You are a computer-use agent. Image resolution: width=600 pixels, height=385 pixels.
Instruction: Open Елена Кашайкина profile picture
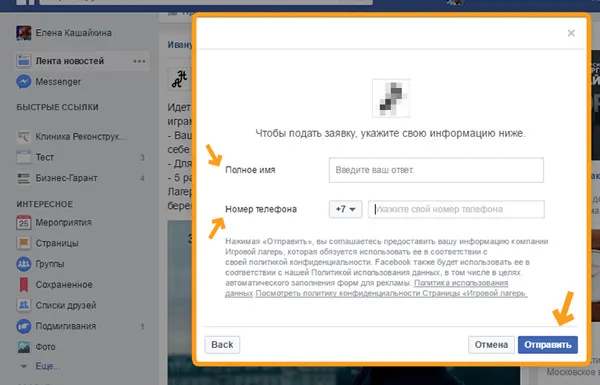(x=24, y=33)
